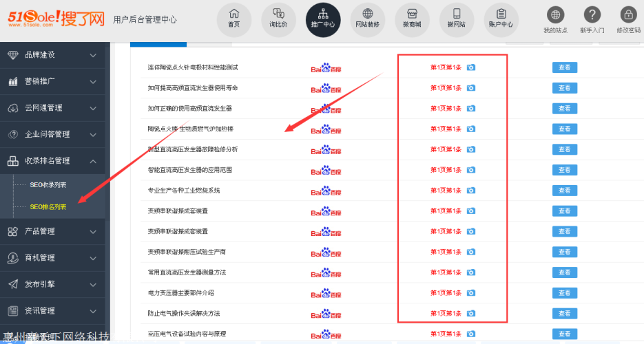Click 查看 button for 如何提高高频直流发生器使用寿命
This screenshot has height=344, width=644.
565,88
